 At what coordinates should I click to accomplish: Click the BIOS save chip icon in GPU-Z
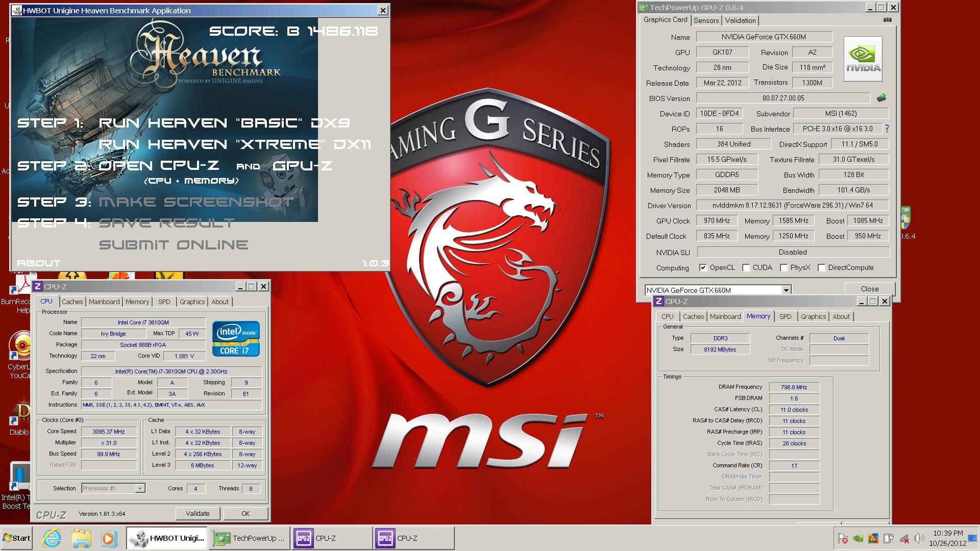(881, 97)
